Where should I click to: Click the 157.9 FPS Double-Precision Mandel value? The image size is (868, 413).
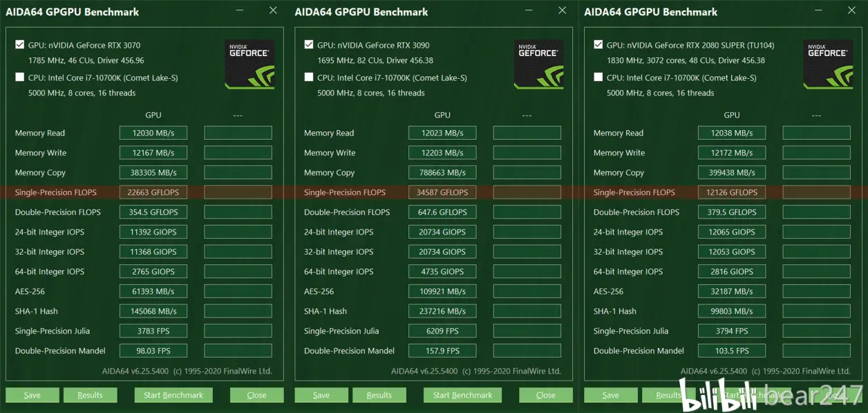tap(442, 351)
